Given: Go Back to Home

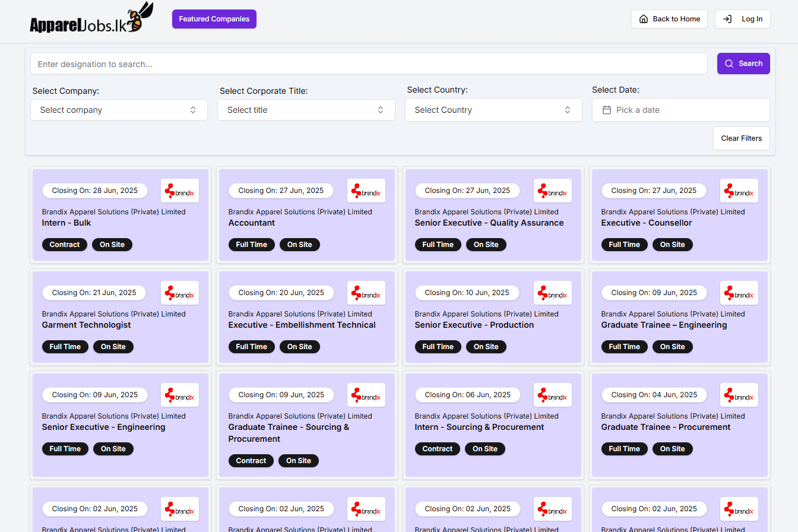Looking at the screenshot, I should pos(669,19).
